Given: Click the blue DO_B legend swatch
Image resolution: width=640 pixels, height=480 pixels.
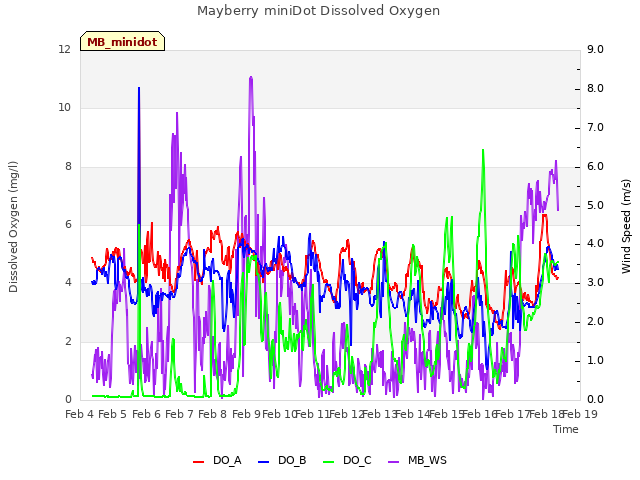Looking at the screenshot, I should coord(264,461).
